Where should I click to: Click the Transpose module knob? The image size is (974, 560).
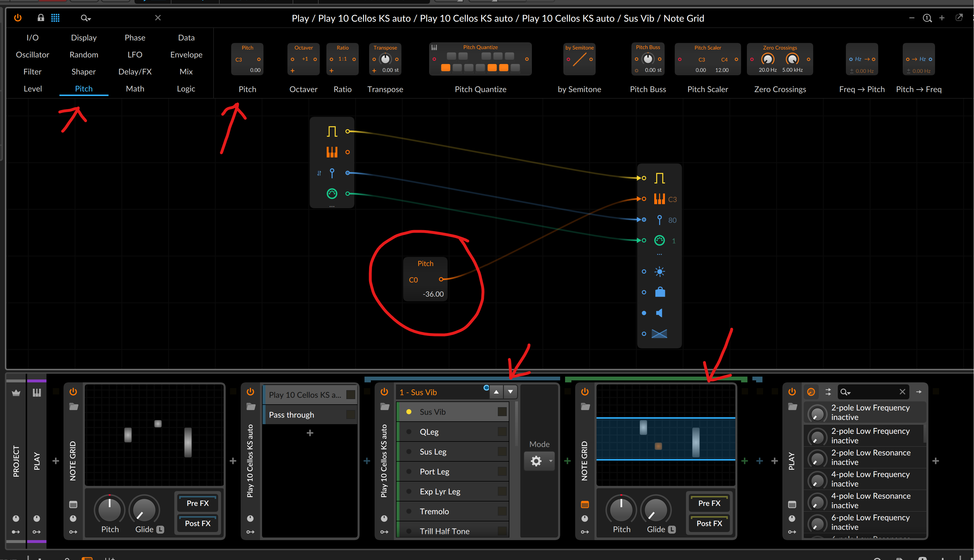click(x=385, y=59)
